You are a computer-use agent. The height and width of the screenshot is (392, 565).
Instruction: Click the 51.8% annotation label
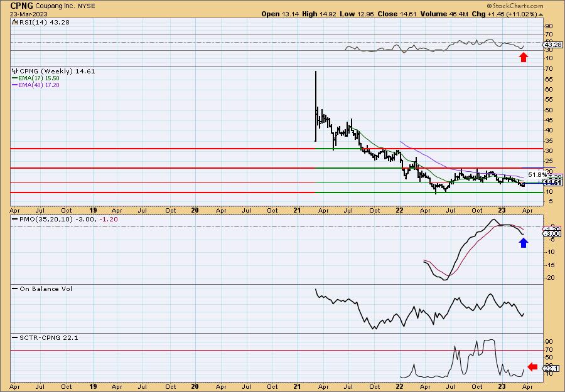(537, 174)
